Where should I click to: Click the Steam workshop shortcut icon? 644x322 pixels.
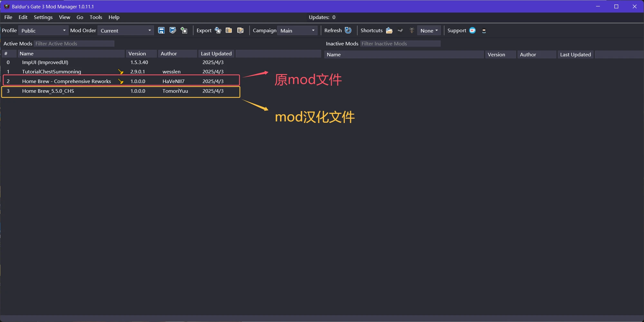(x=400, y=31)
